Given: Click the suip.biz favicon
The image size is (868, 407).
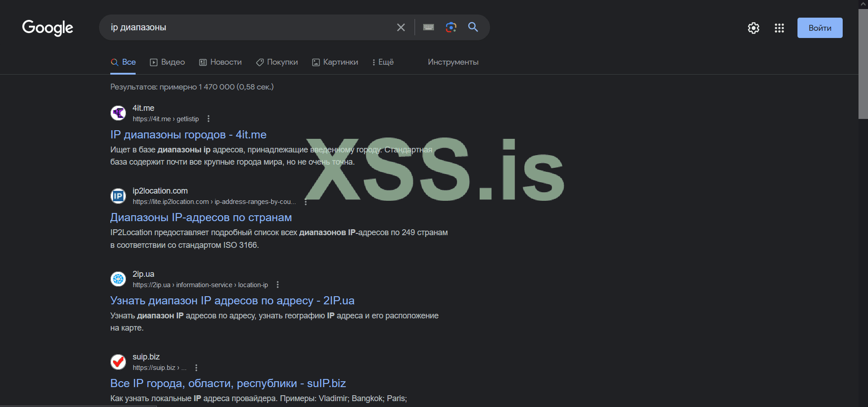Looking at the screenshot, I should (x=118, y=362).
